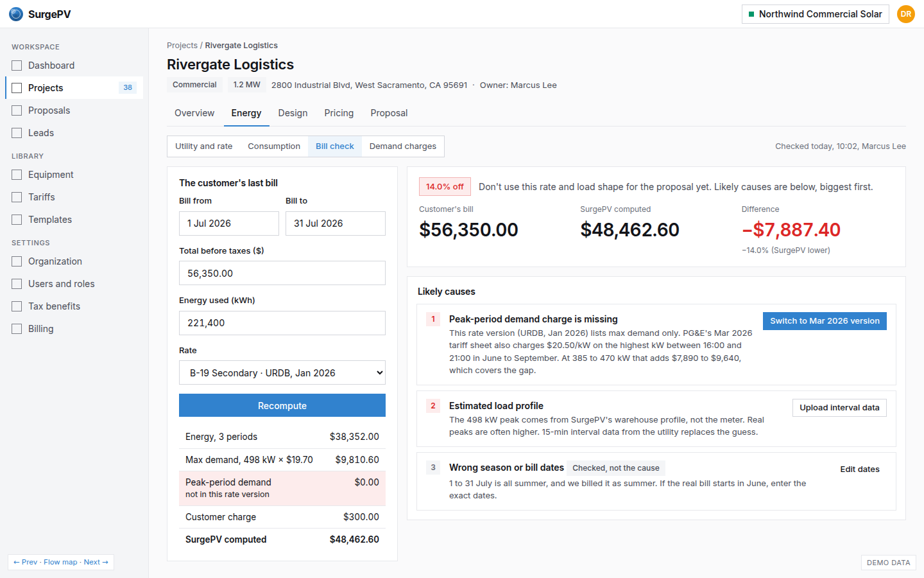The width and height of the screenshot is (924, 578).
Task: Open the Design tab
Action: tap(293, 113)
